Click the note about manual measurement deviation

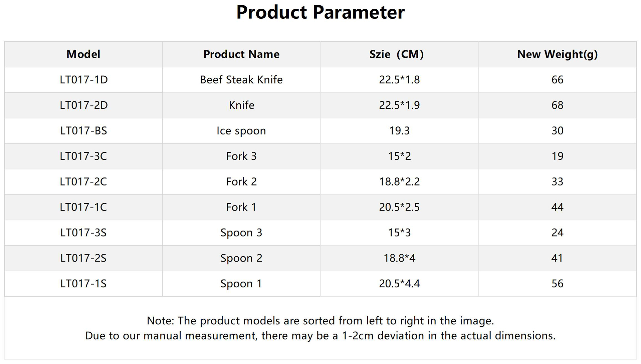[x=320, y=336]
